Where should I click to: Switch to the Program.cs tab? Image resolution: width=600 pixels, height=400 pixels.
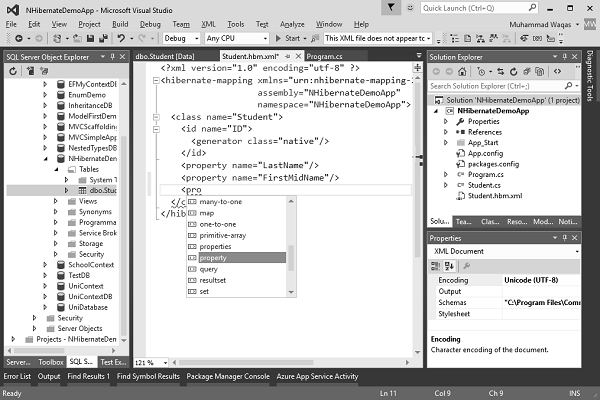pos(324,56)
